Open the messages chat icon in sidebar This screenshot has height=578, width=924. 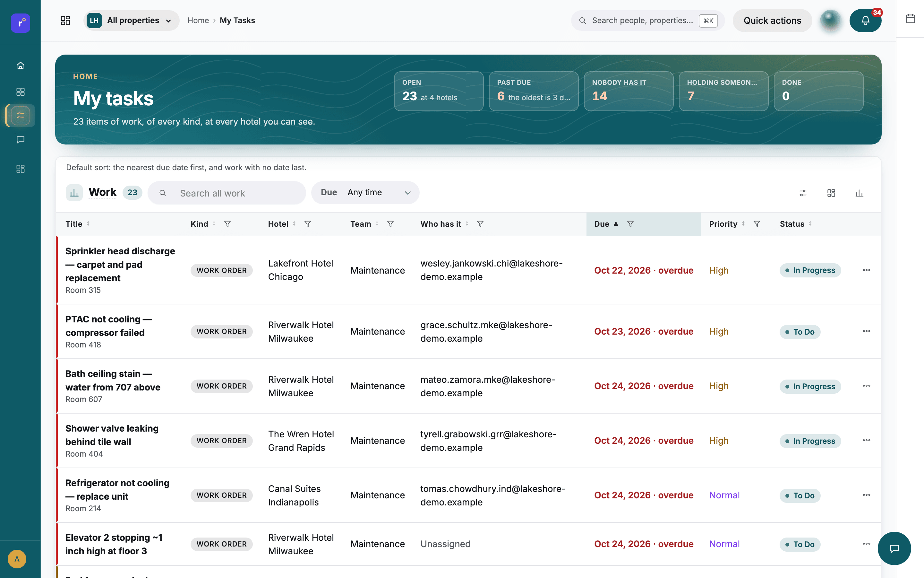click(21, 140)
